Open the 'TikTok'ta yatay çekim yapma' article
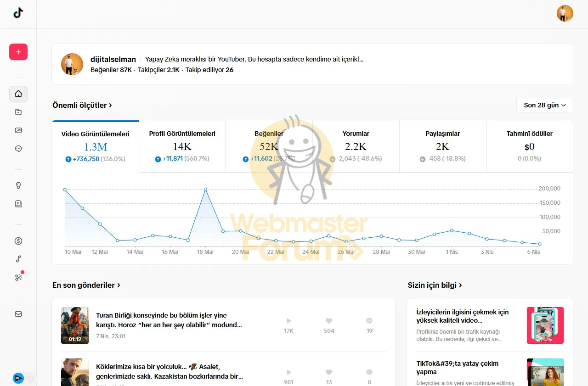Image resolution: width=588 pixels, height=386 pixels. [457, 368]
